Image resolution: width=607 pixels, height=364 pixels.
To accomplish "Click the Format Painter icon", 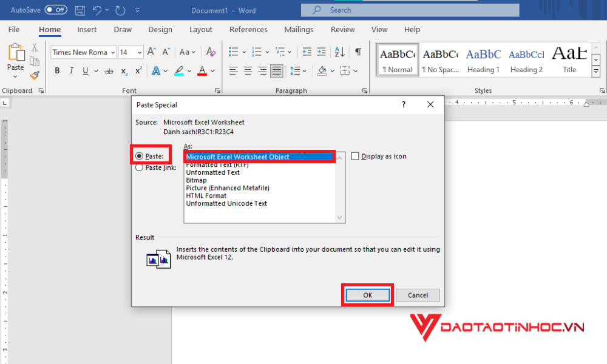I will [x=35, y=76].
